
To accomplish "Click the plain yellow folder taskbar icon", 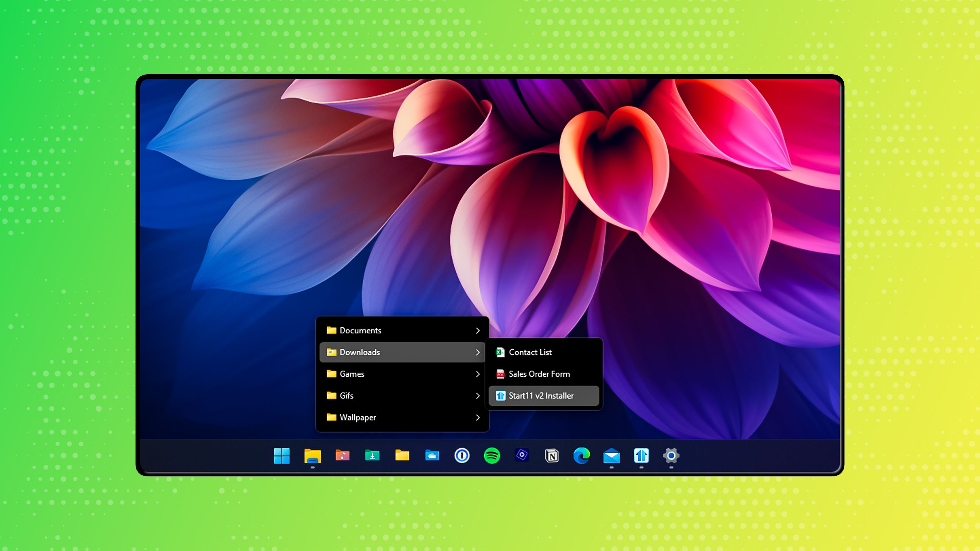I will tap(402, 456).
